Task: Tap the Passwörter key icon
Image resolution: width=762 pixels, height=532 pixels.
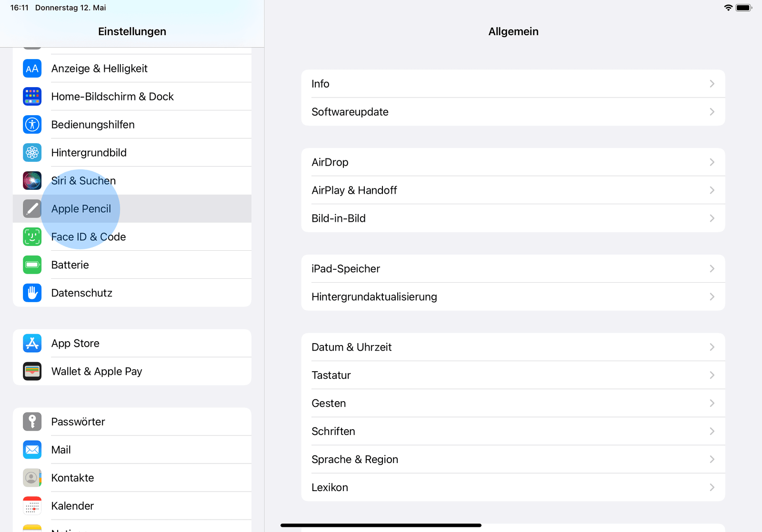Action: pos(32,422)
